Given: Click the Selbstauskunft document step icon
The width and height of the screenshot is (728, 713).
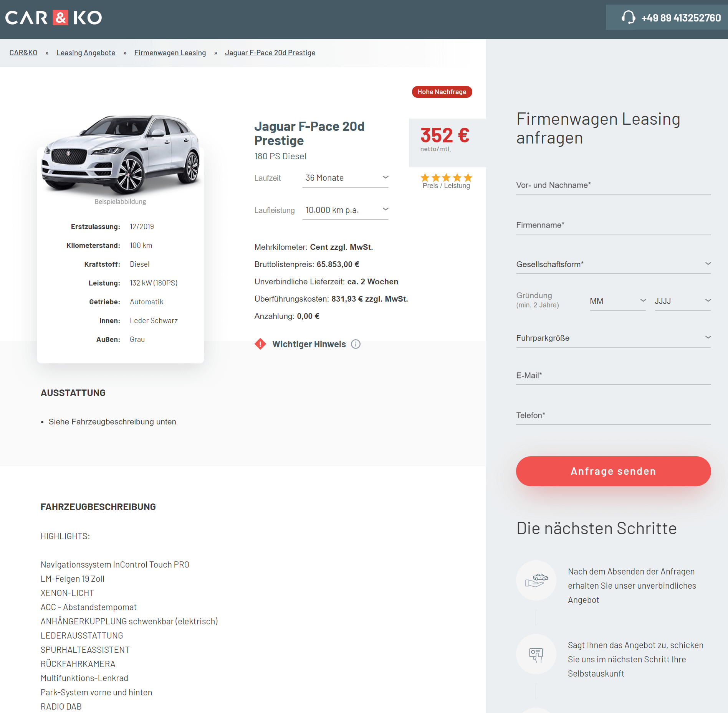Looking at the screenshot, I should (536, 654).
